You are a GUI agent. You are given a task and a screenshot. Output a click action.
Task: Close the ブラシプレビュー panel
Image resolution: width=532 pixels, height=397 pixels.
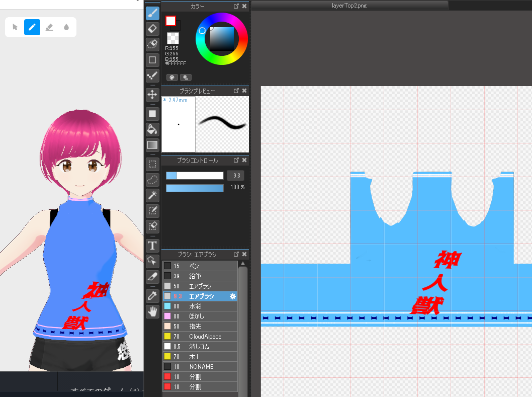(x=244, y=91)
